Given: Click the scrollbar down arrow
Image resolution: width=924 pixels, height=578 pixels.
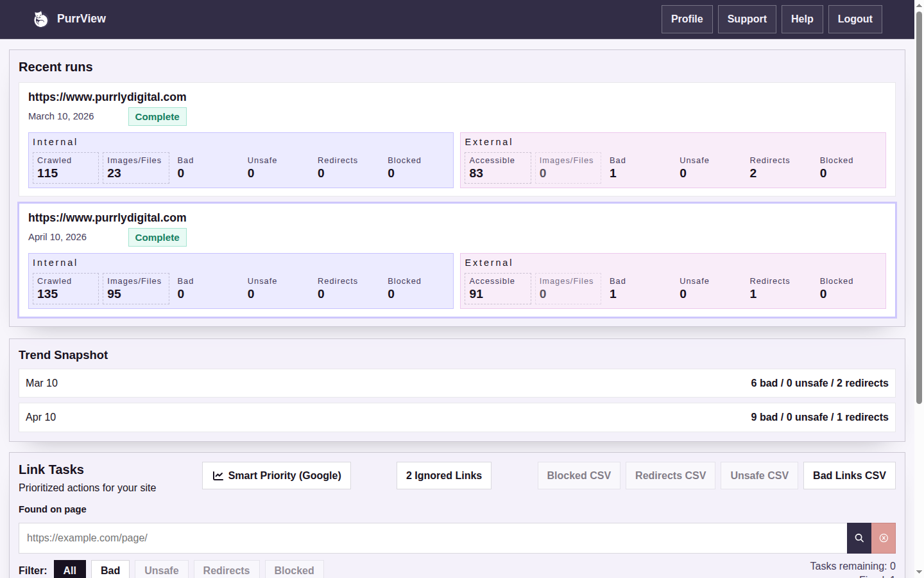Looking at the screenshot, I should click(919, 572).
